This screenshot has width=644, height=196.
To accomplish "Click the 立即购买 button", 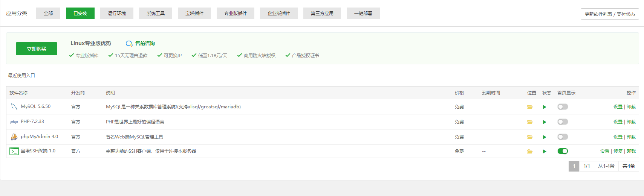I will coord(37,49).
